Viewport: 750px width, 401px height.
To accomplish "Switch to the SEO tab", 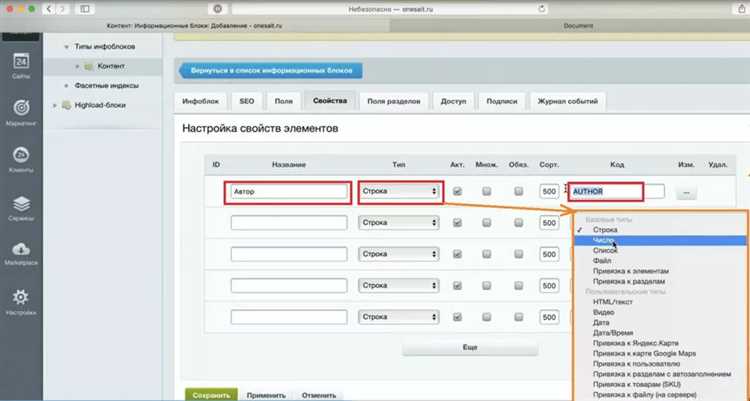I will point(247,101).
